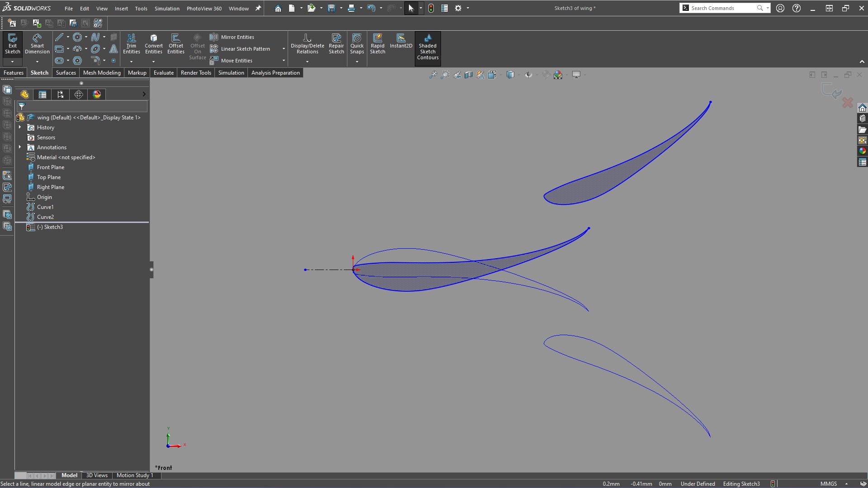868x488 pixels.
Task: Click the Zoom to Area icon
Action: tap(445, 75)
